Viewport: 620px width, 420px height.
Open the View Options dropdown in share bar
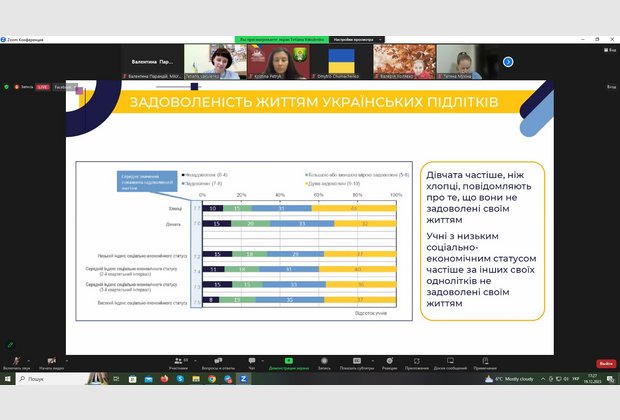tap(357, 40)
